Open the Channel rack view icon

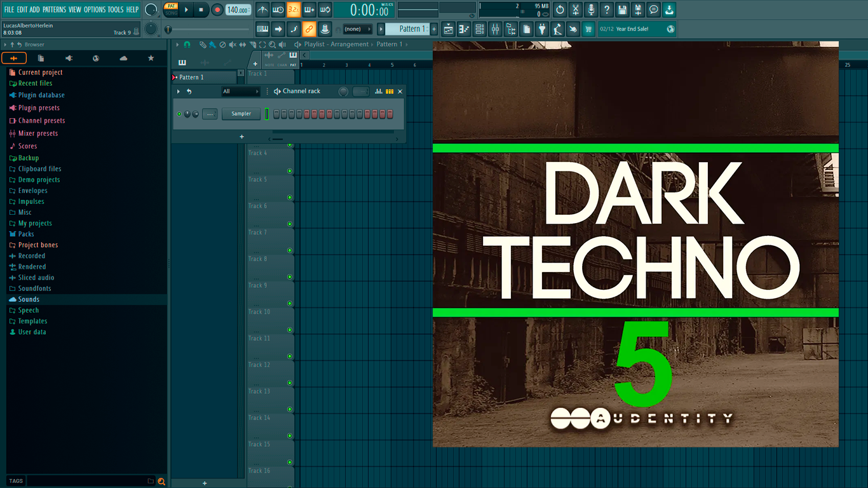[x=480, y=29]
